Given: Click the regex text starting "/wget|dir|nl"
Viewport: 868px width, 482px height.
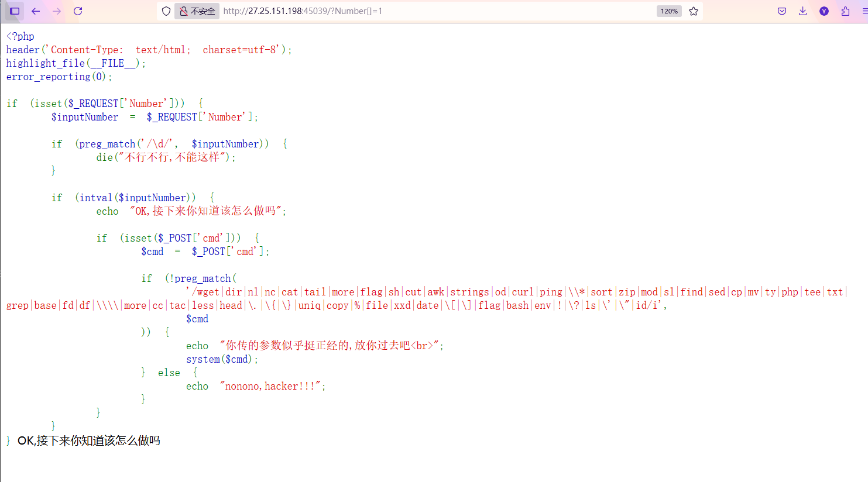Looking at the screenshot, I should point(517,292).
